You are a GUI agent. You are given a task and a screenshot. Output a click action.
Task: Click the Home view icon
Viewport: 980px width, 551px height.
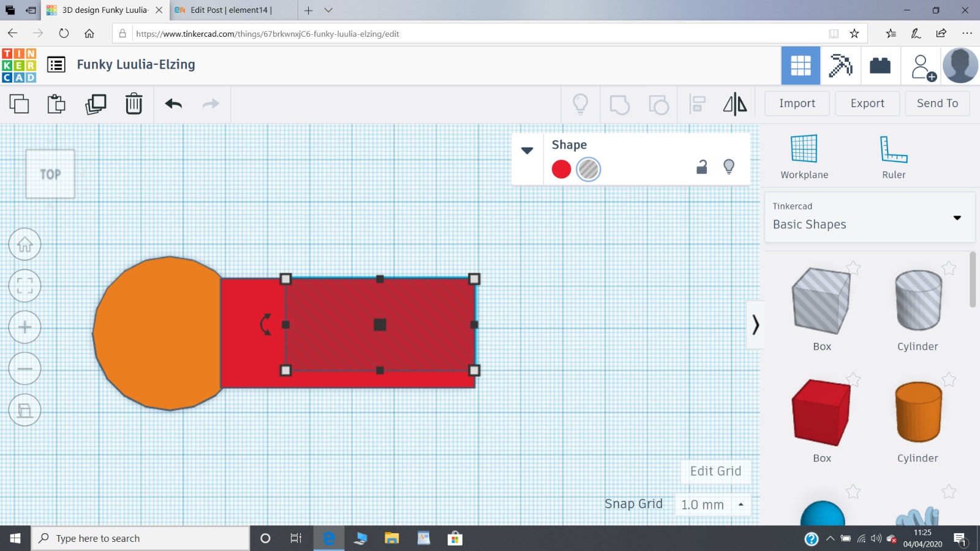pos(25,244)
